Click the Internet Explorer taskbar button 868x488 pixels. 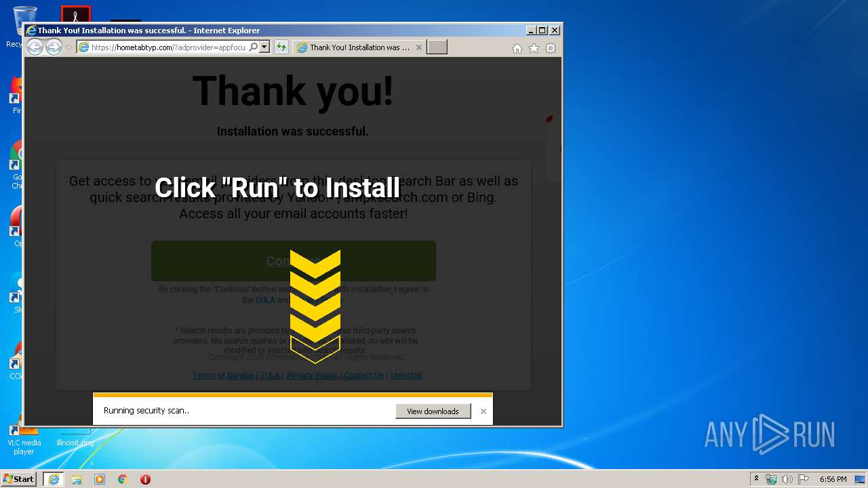(54, 479)
